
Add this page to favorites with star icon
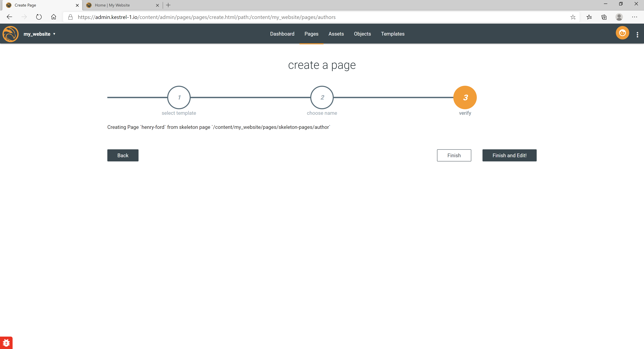573,17
